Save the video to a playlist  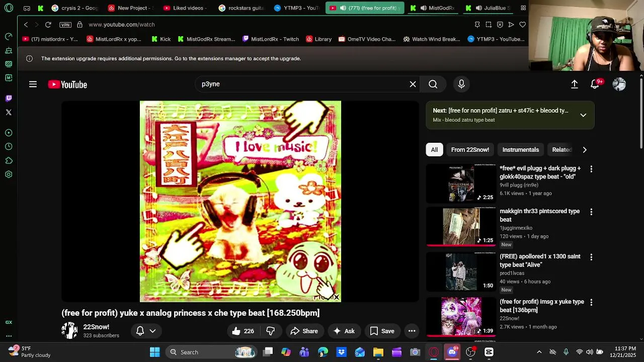coord(382,331)
